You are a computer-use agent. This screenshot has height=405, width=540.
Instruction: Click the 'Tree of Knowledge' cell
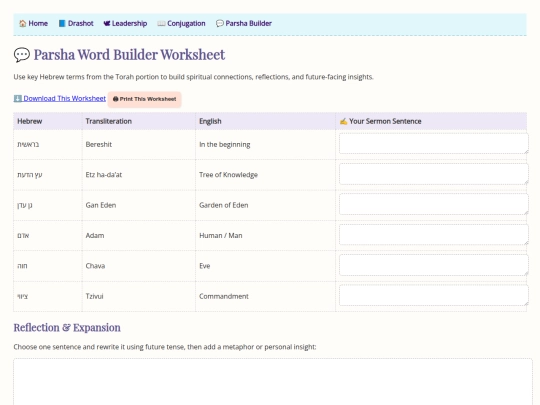click(x=266, y=175)
